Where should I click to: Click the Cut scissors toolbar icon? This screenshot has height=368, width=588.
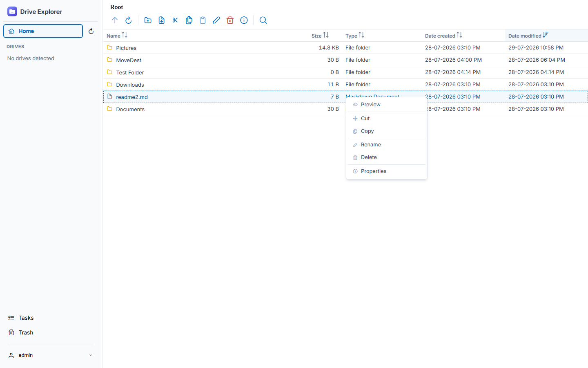pyautogui.click(x=175, y=20)
